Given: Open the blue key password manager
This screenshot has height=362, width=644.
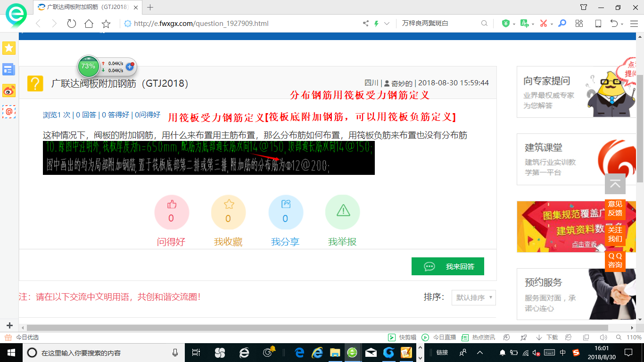Looking at the screenshot, I should [562, 24].
